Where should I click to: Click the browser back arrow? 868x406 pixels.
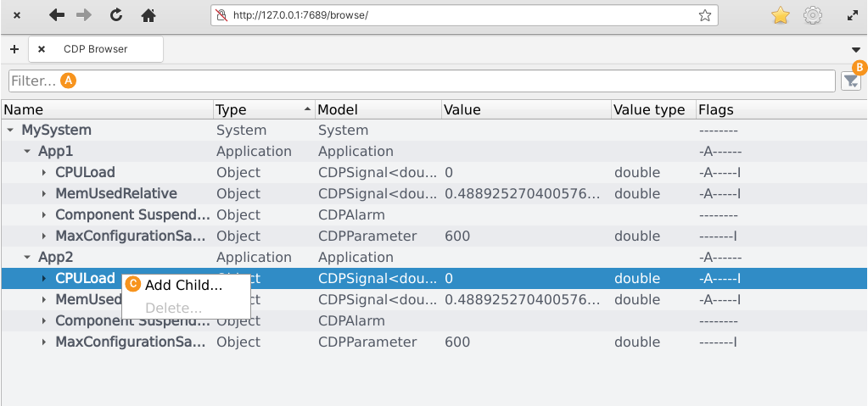[57, 15]
